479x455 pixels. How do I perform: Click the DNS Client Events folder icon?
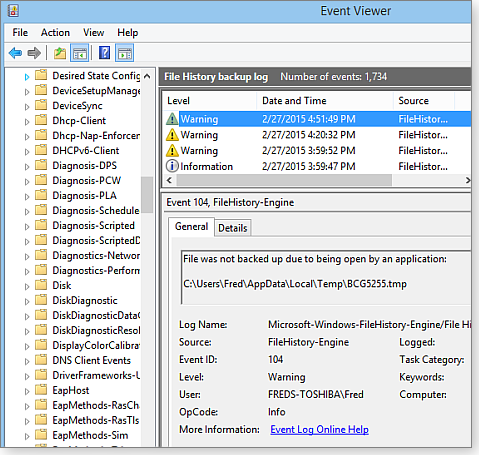pyautogui.click(x=41, y=360)
